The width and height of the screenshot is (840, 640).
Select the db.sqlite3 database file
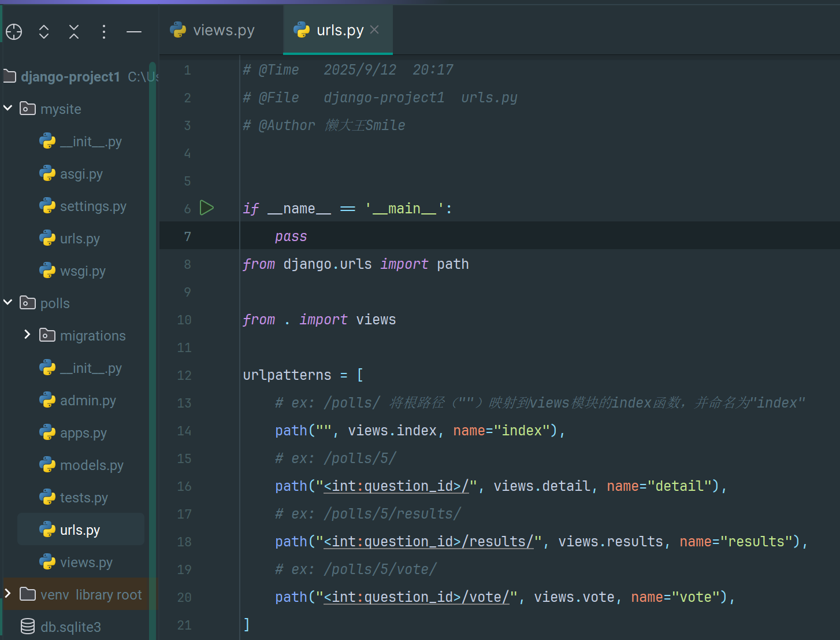tap(70, 627)
